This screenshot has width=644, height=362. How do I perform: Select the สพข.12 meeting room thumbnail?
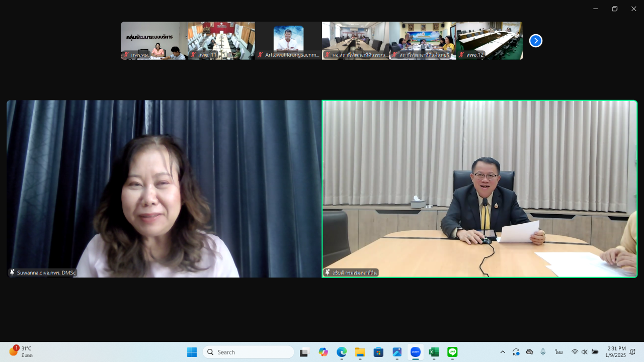click(490, 41)
